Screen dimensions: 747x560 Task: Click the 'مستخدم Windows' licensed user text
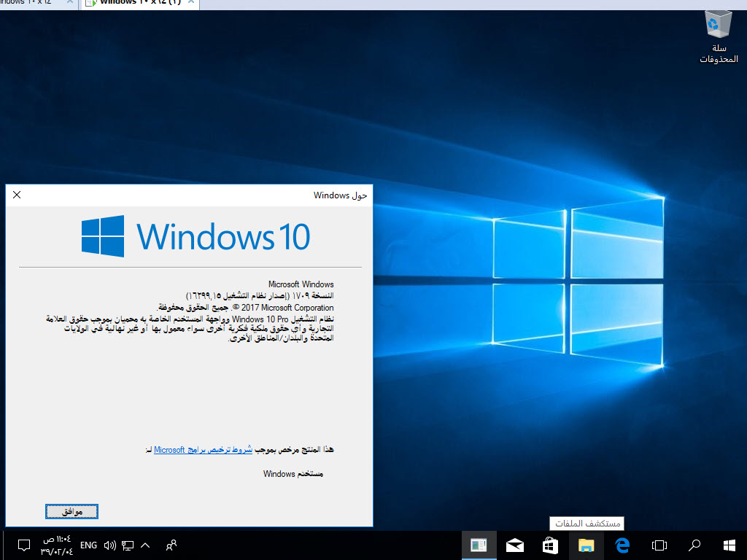(x=293, y=474)
